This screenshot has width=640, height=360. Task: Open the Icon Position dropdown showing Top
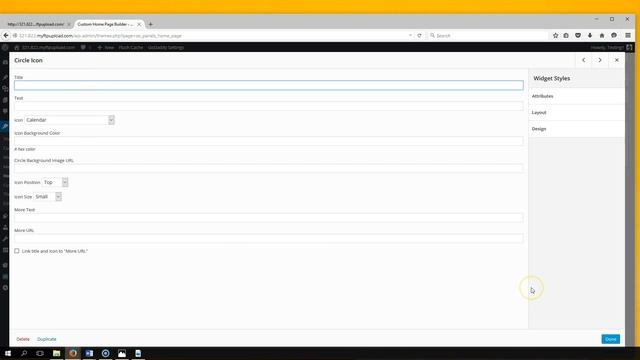click(55, 182)
